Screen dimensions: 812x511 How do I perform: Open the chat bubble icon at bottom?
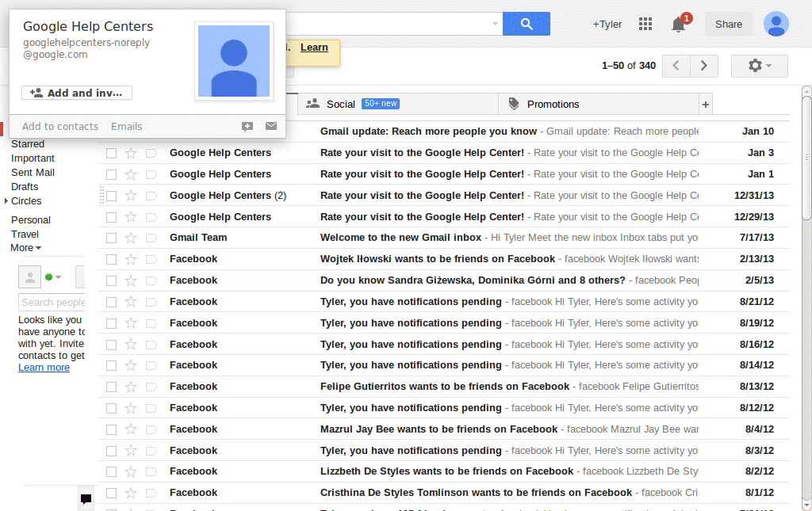86,498
